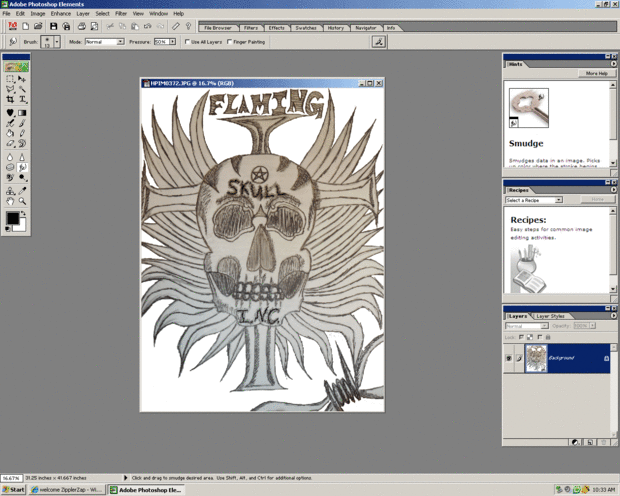Open the Hints panel flyout menu arrow

click(614, 64)
